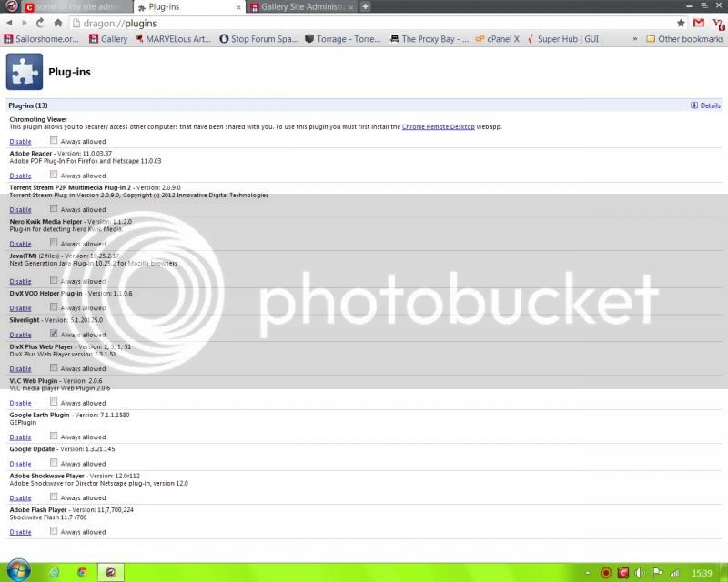Screen dimensions: 728x582
Task: Open the home page via the home icon
Action: point(58,23)
